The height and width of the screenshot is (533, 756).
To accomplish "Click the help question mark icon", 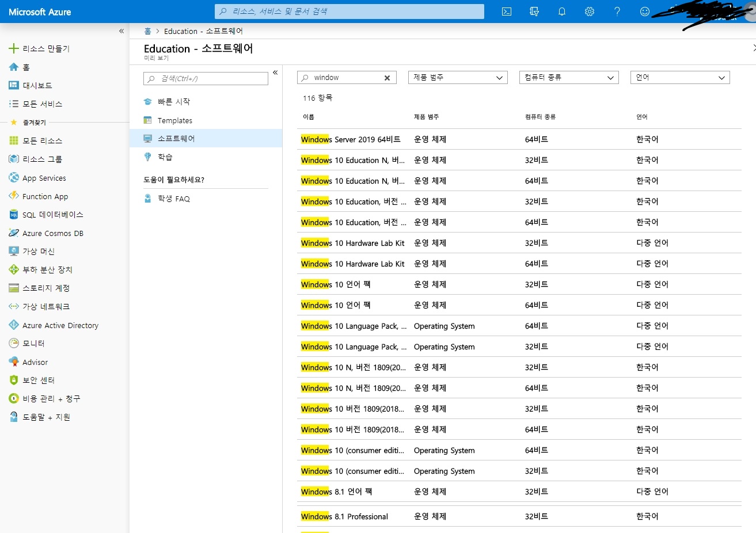I will 617,12.
